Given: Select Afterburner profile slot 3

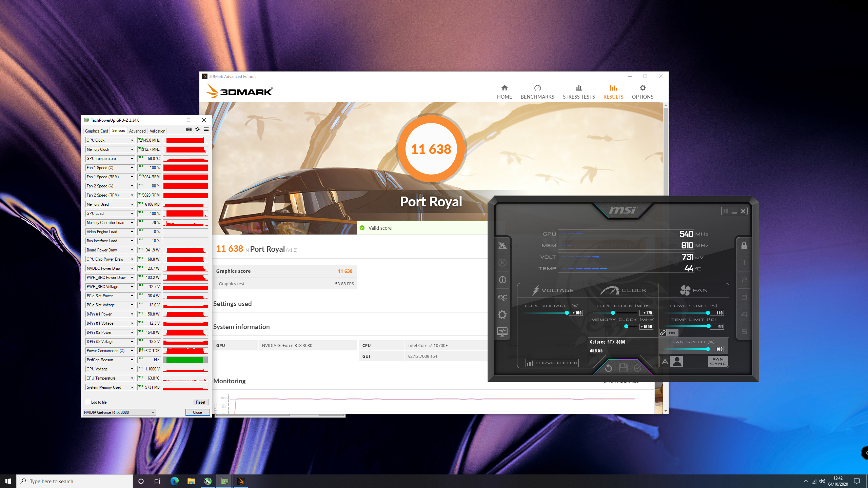Looking at the screenshot, I should tap(744, 297).
